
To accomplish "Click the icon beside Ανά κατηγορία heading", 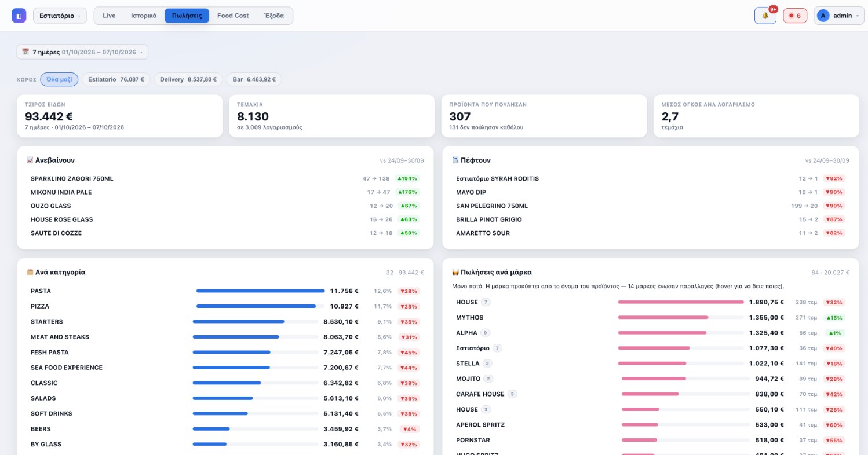I will (30, 272).
